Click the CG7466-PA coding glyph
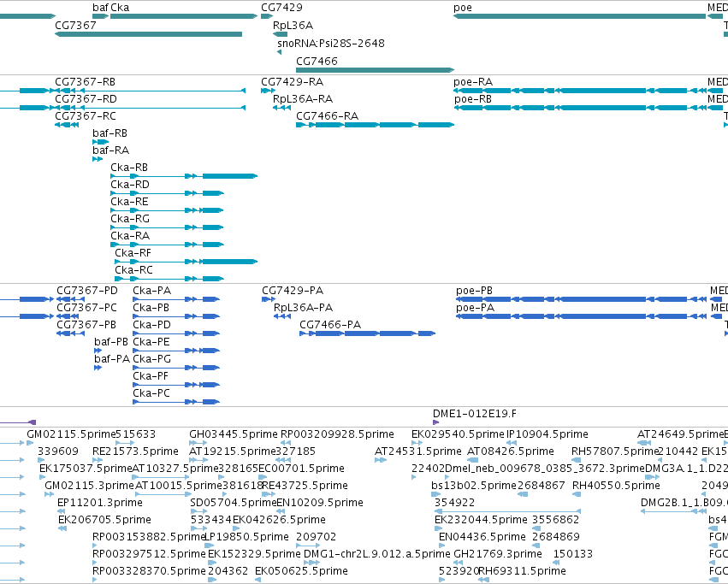The height and width of the screenshot is (584, 728). pyautogui.click(x=367, y=333)
